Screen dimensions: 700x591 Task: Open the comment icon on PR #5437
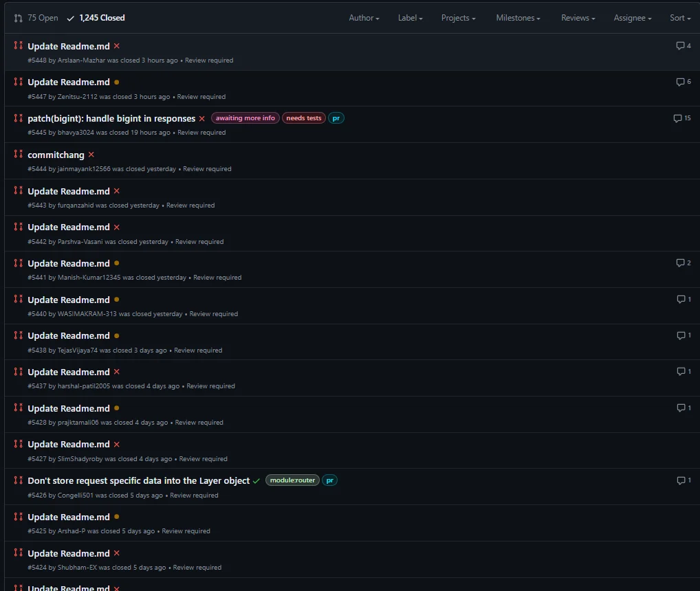(684, 372)
